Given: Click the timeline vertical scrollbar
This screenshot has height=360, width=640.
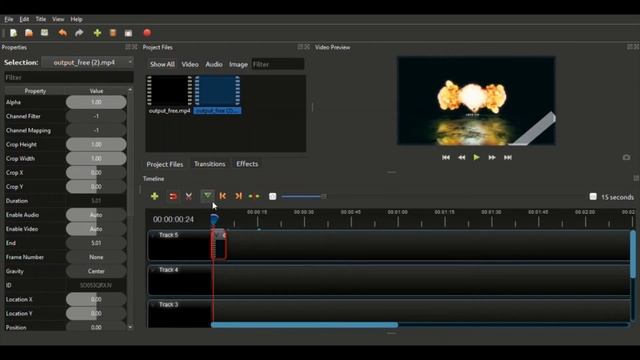Looking at the screenshot, I should [633, 254].
